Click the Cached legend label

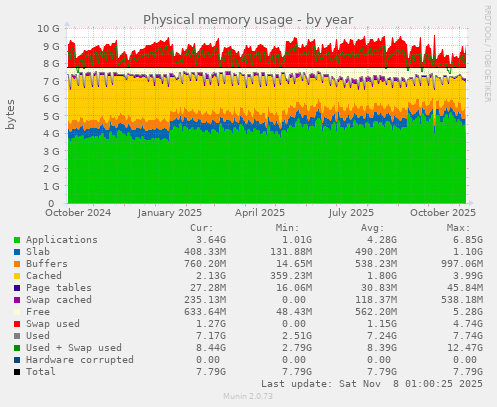click(44, 276)
